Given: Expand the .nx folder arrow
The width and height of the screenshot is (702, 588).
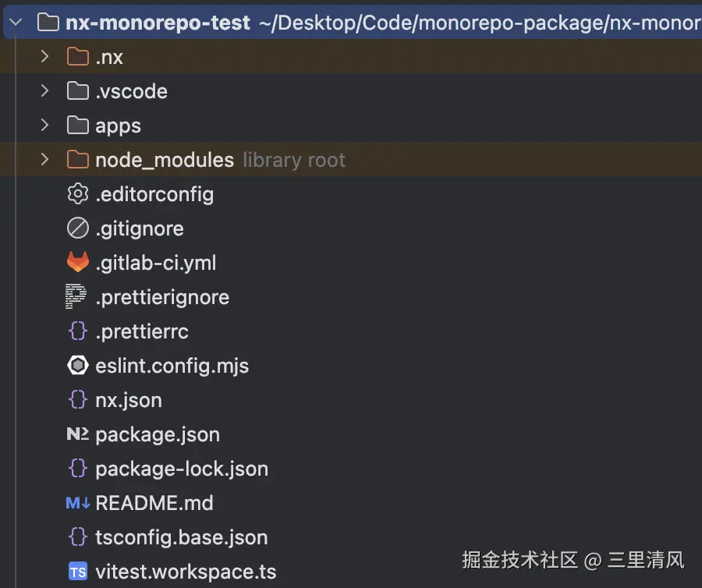Looking at the screenshot, I should point(44,56).
